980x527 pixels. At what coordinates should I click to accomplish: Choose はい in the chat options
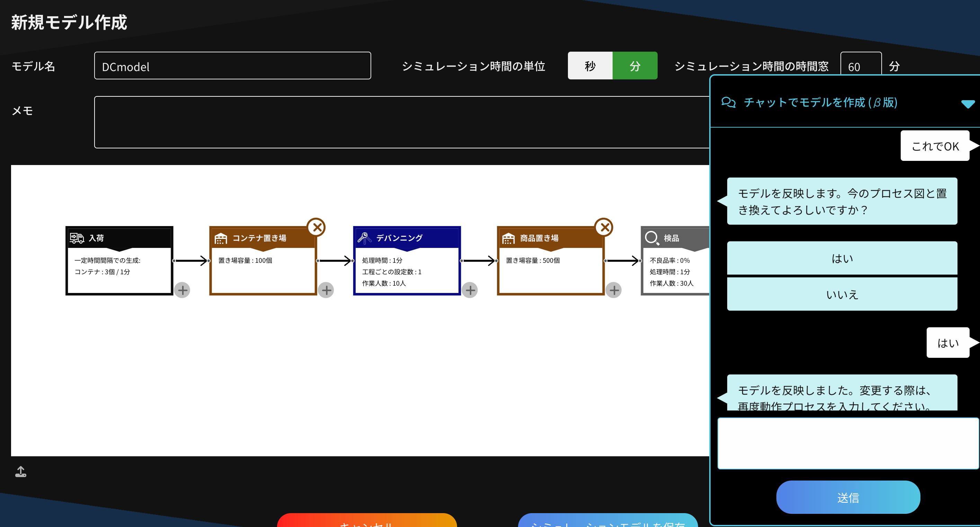tap(842, 258)
